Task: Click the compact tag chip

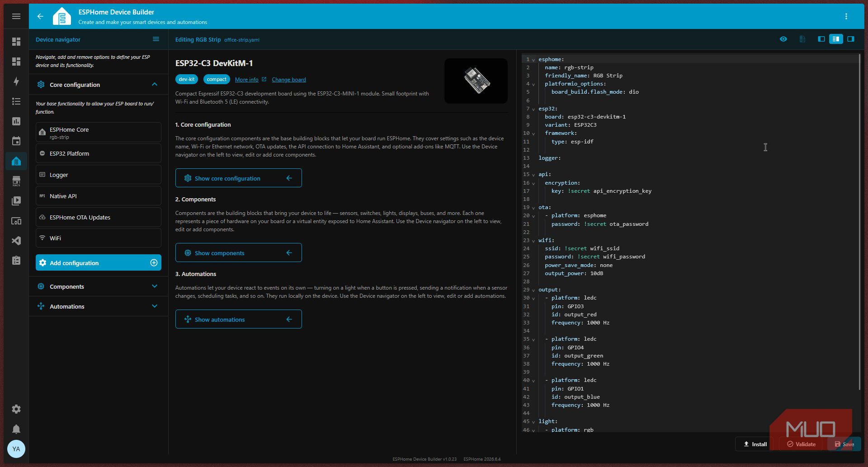Action: (217, 79)
